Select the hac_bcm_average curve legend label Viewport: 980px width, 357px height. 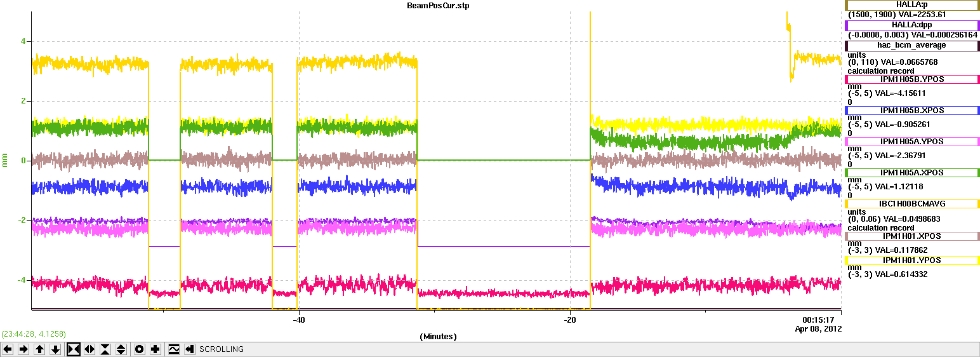coord(911,45)
